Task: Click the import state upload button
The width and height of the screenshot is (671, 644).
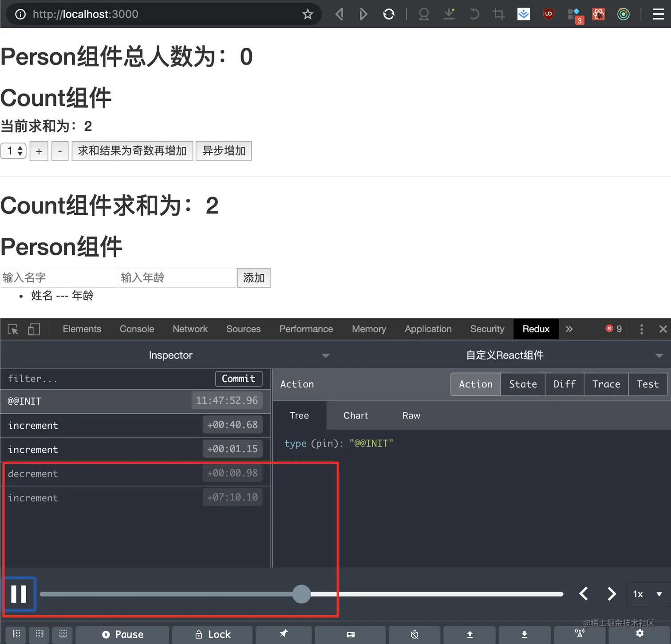Action: coord(470,635)
